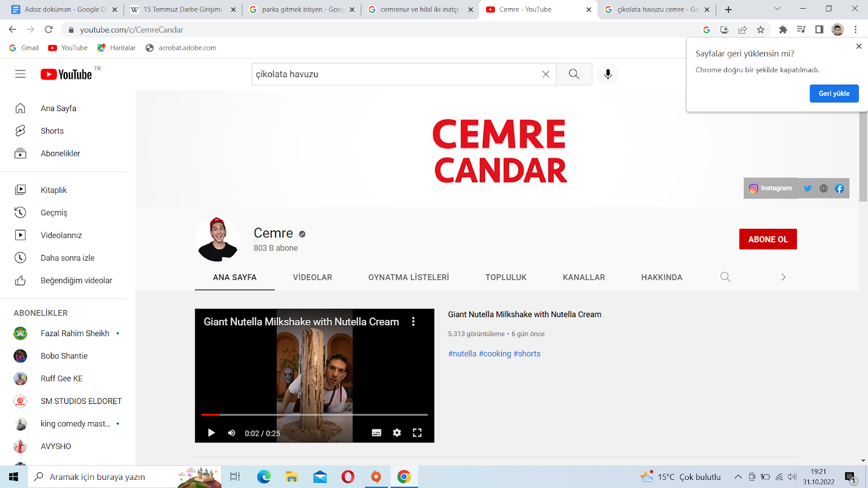Open the TOPLULUK tab
This screenshot has width=868, height=488.
coord(506,277)
